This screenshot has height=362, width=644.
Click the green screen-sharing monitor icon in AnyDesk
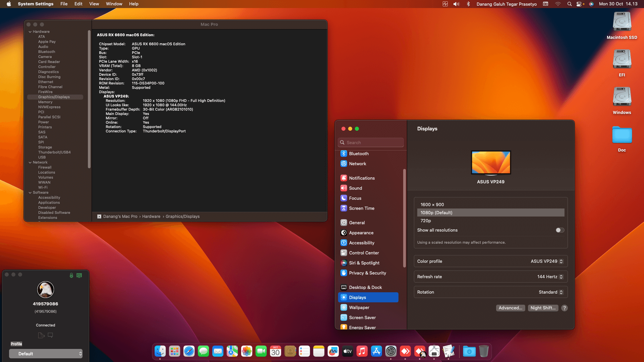click(x=79, y=275)
